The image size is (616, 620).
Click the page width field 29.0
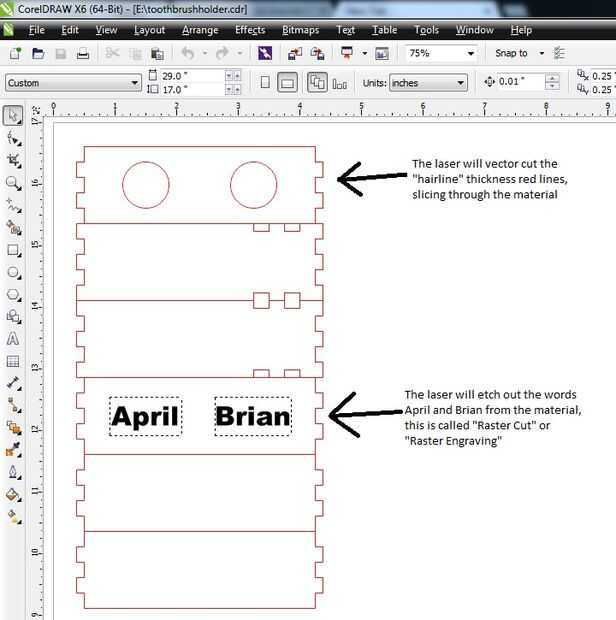pyautogui.click(x=193, y=76)
